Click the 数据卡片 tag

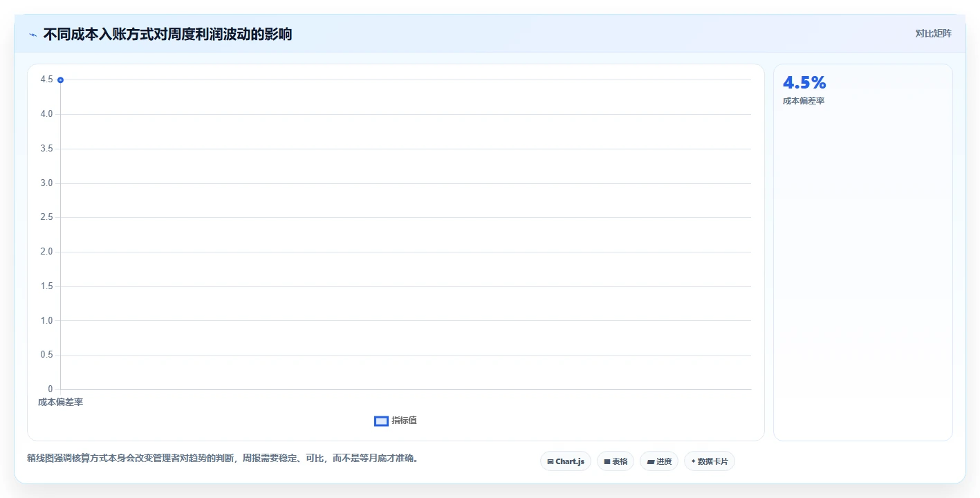[x=710, y=461]
